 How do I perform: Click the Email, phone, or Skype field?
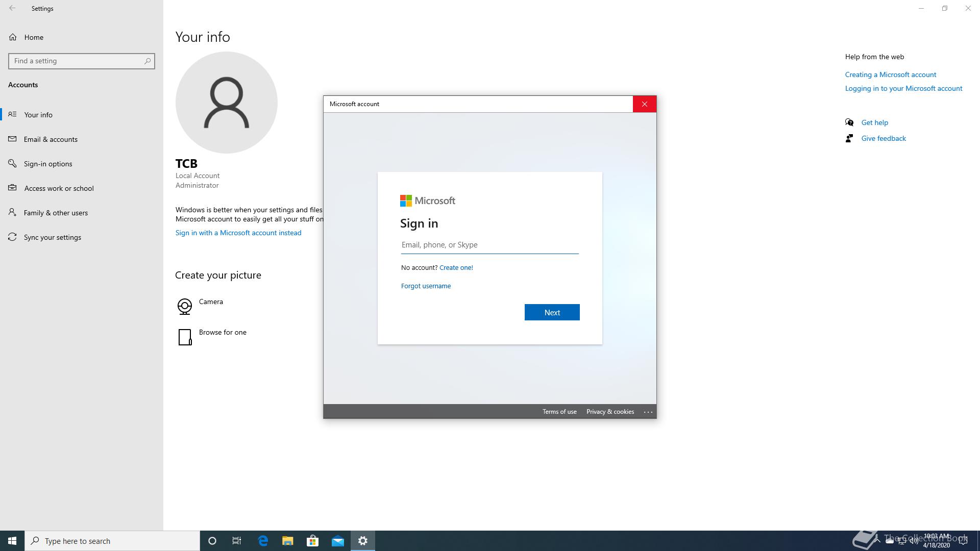click(x=489, y=245)
